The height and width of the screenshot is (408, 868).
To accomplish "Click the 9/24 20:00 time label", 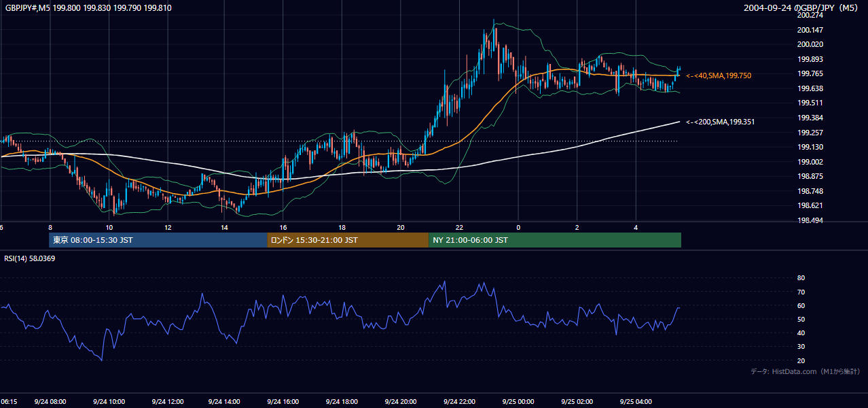I will 401,402.
